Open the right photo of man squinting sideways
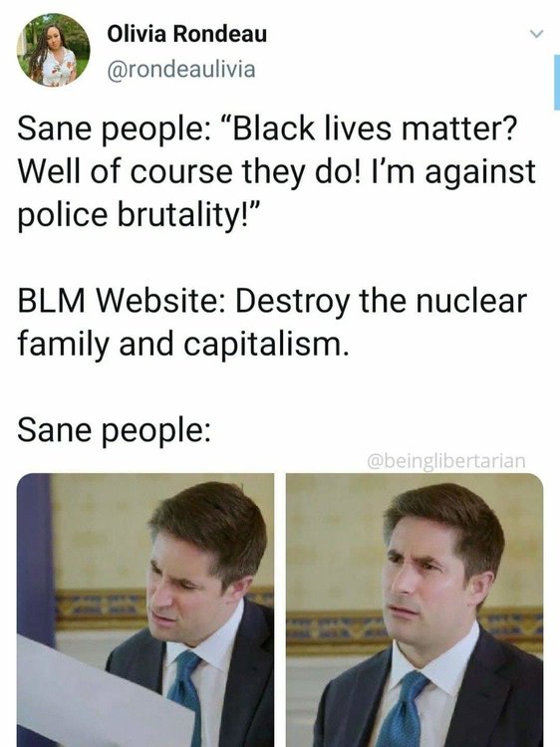Image resolution: width=560 pixels, height=747 pixels. coord(415,610)
